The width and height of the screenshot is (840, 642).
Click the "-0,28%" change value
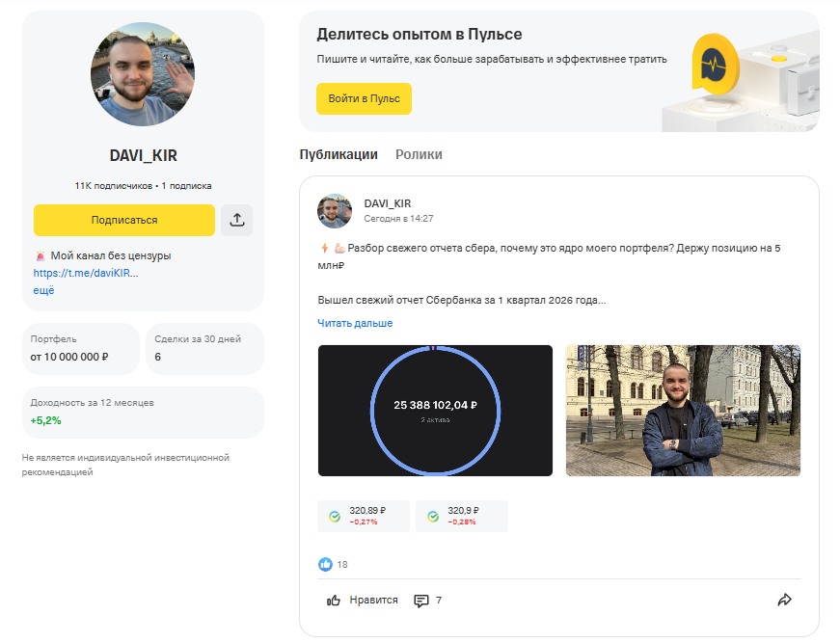(462, 522)
